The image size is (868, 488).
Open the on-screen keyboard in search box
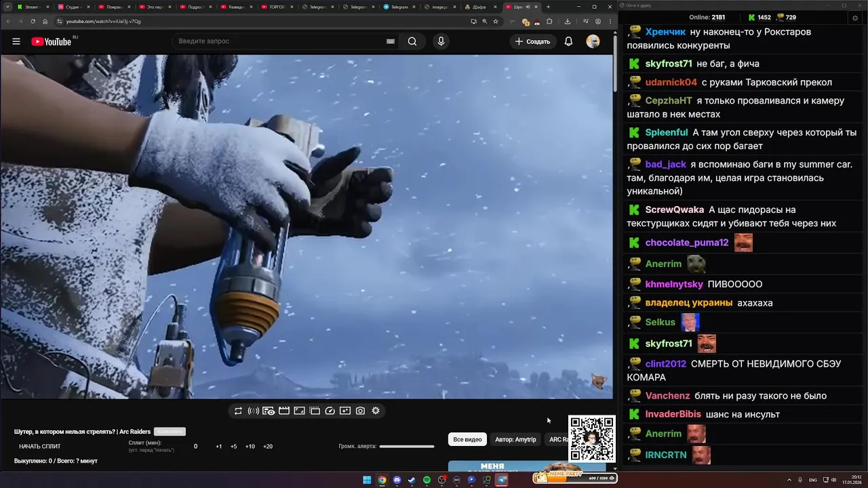pos(391,41)
